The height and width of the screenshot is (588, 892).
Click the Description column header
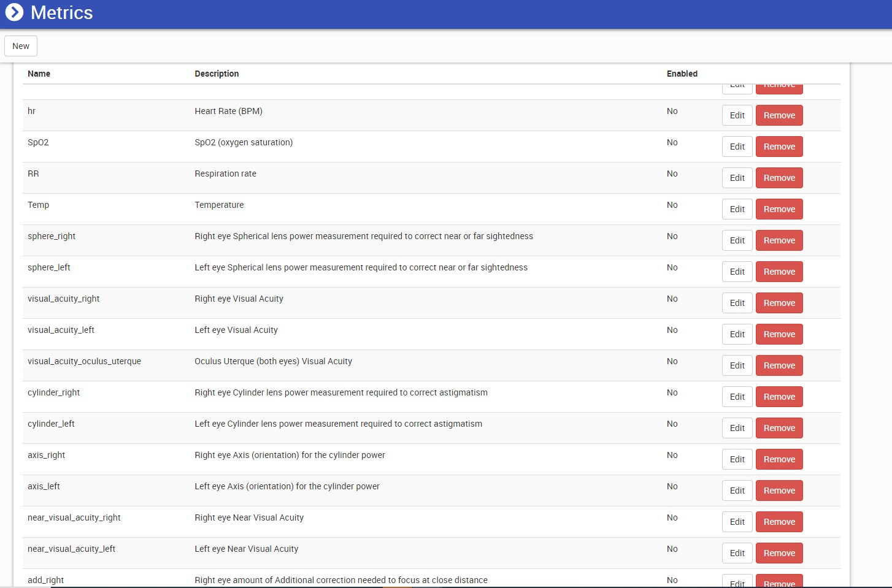(217, 74)
